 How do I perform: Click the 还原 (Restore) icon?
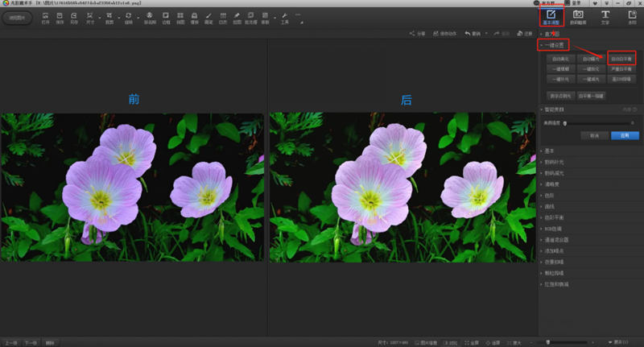[521, 33]
